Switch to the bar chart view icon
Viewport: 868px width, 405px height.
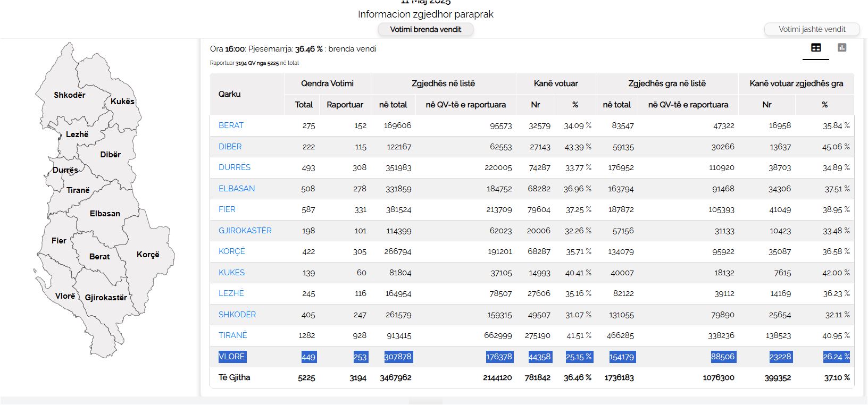(841, 48)
